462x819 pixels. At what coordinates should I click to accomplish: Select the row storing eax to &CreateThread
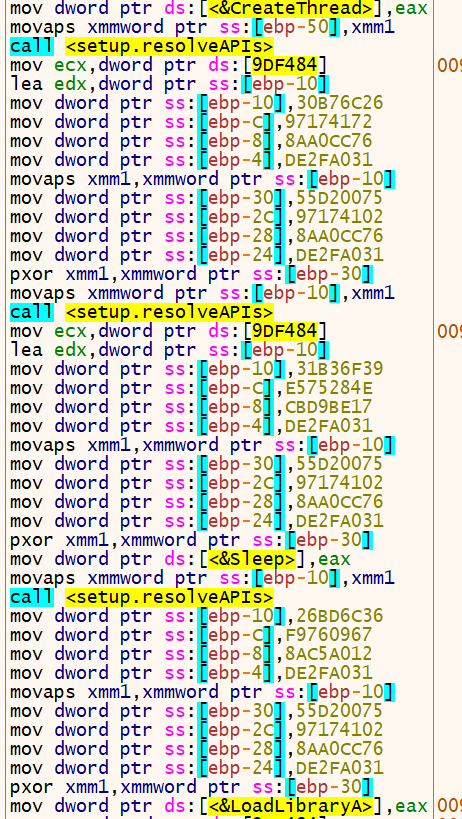[219, 8]
